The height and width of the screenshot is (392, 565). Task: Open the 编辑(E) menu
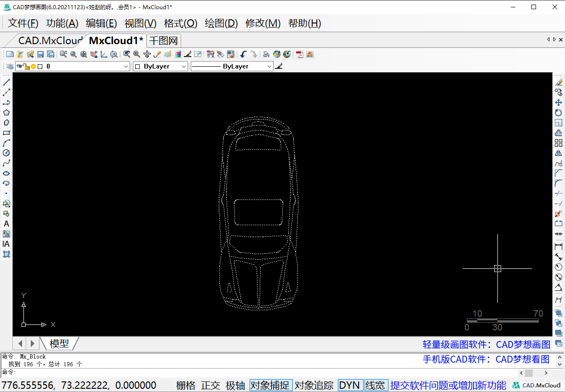point(102,23)
